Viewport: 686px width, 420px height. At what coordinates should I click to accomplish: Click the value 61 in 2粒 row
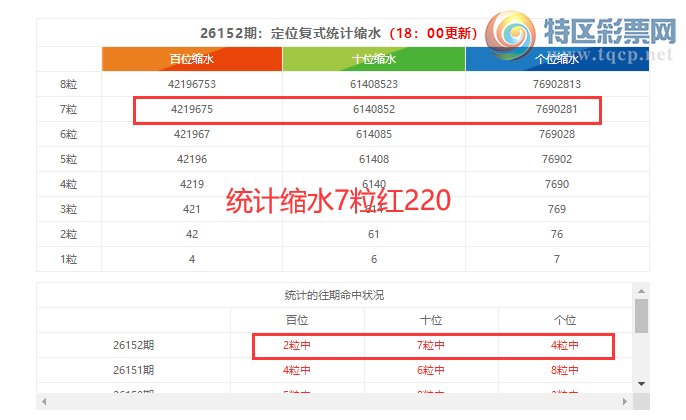374,234
